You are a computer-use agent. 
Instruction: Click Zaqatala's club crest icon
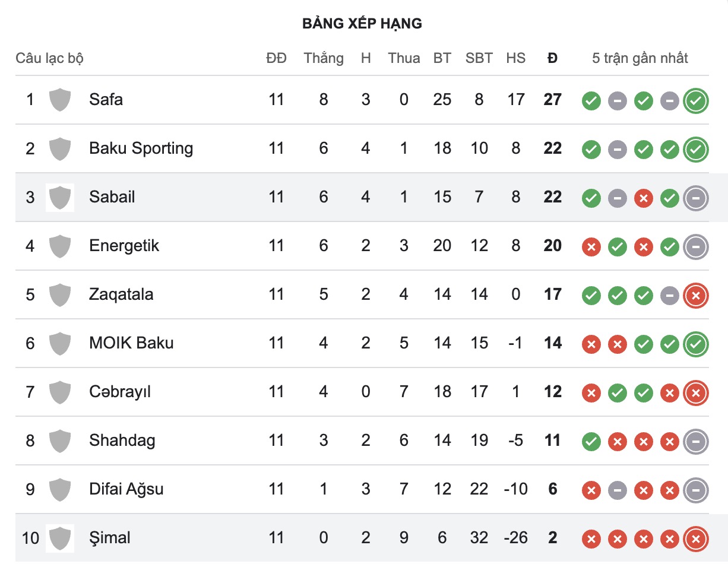click(x=59, y=295)
